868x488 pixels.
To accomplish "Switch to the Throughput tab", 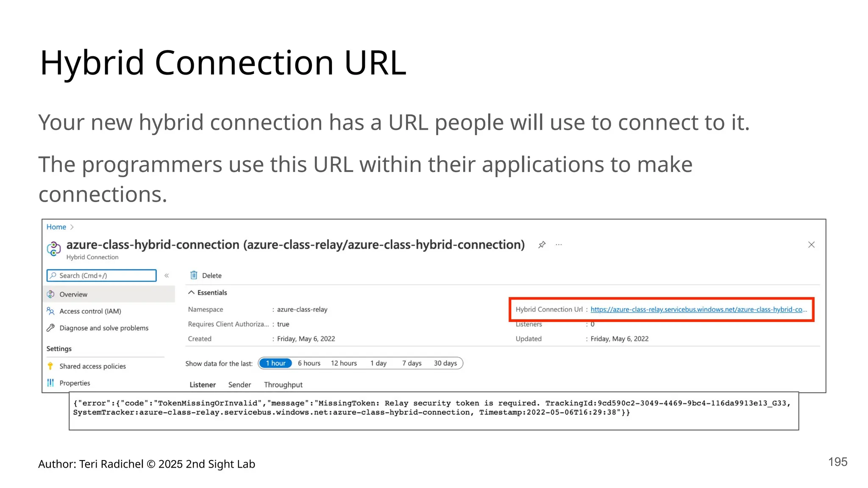I will (283, 385).
